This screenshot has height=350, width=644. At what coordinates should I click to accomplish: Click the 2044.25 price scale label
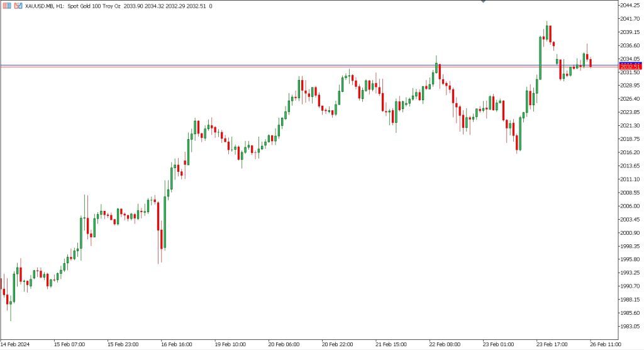click(x=630, y=5)
